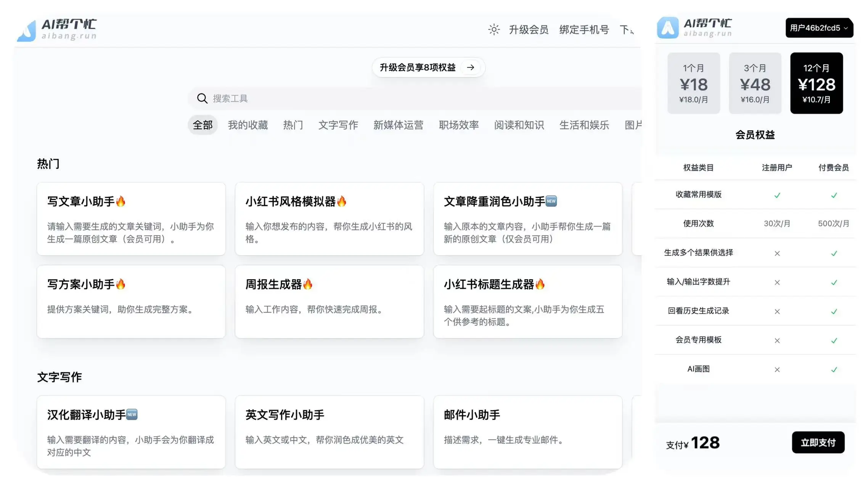Select the 3个月 ¥48 plan

(755, 83)
